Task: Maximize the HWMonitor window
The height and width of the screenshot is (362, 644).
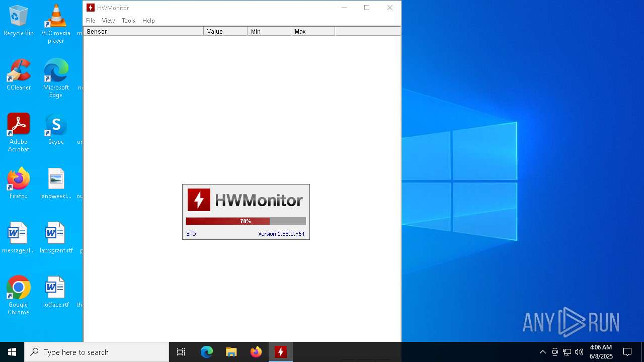Action: (x=367, y=8)
